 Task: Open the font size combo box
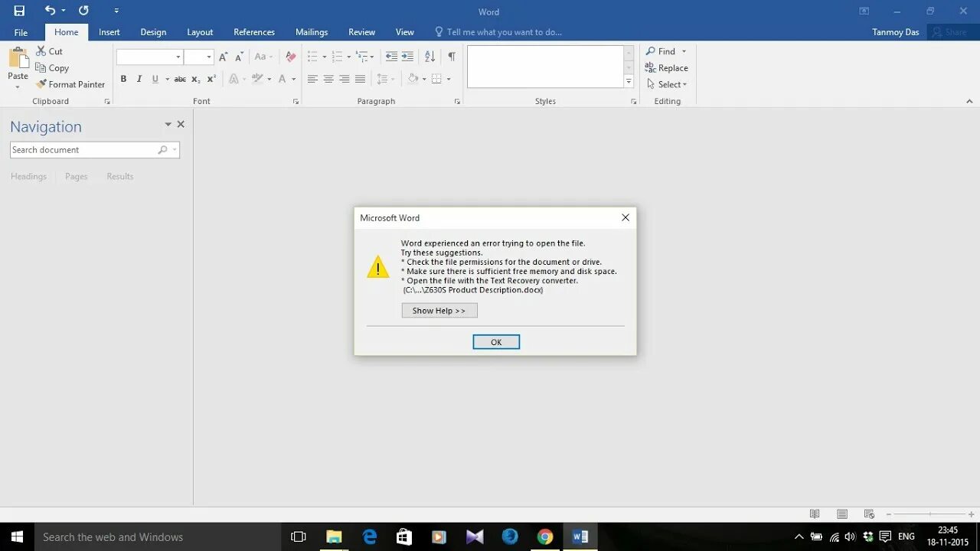pyautogui.click(x=198, y=57)
